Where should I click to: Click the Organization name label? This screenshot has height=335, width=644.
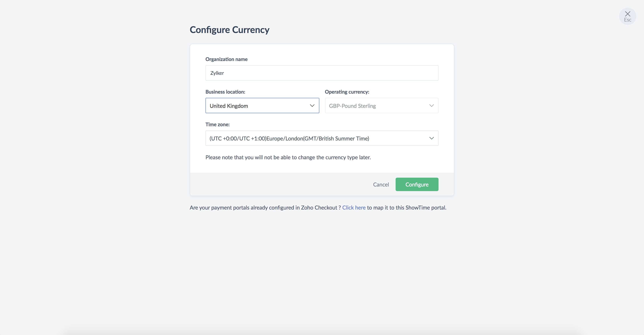point(226,59)
